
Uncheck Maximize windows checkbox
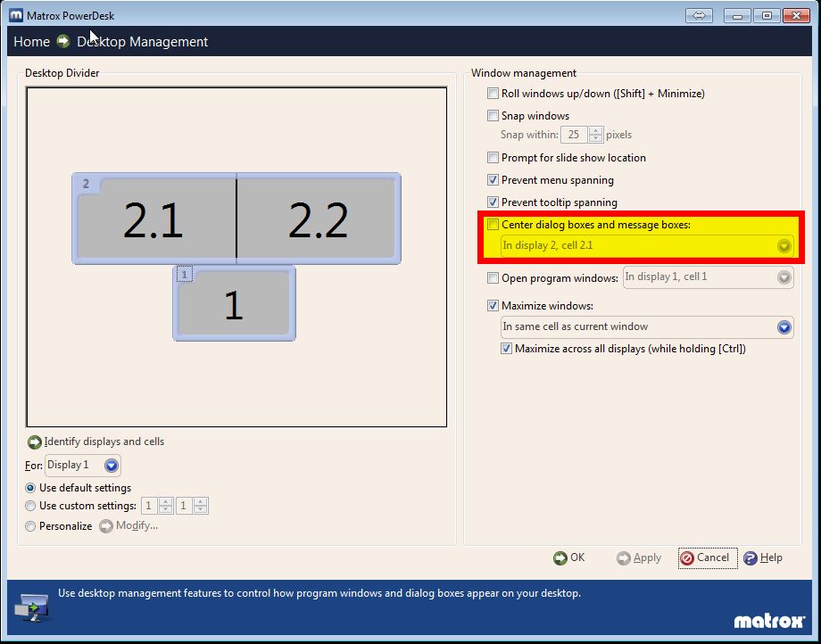pos(493,305)
